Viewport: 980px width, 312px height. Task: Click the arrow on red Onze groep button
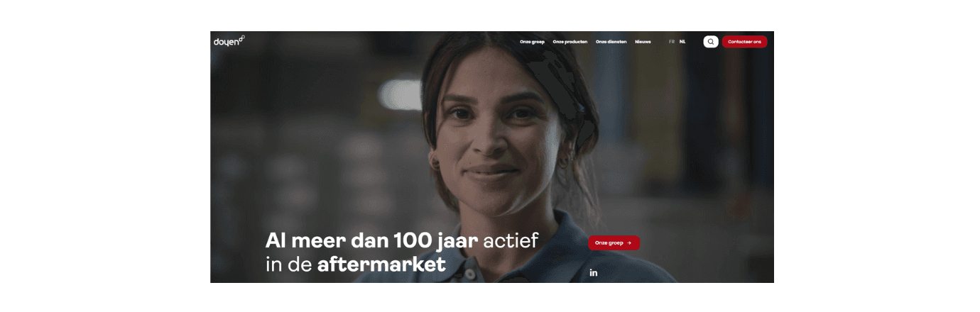629,243
